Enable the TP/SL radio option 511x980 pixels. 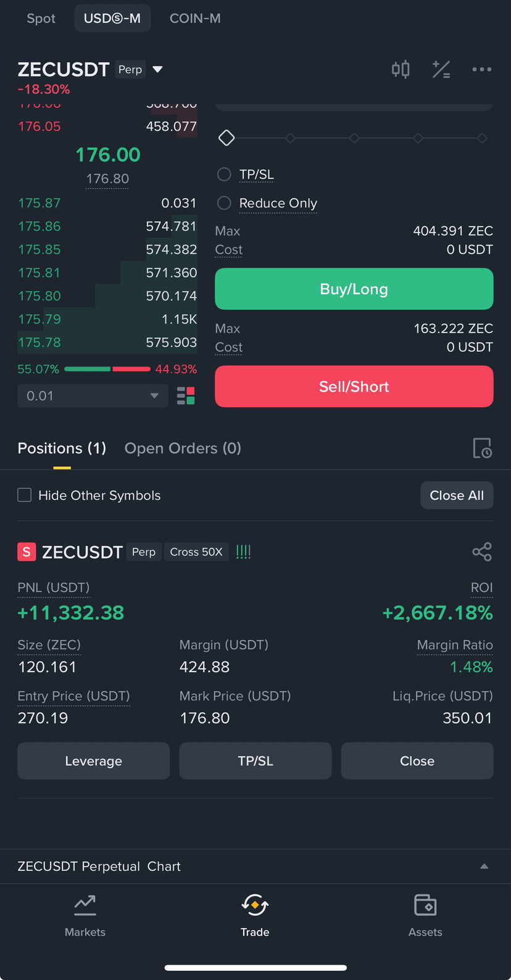224,175
